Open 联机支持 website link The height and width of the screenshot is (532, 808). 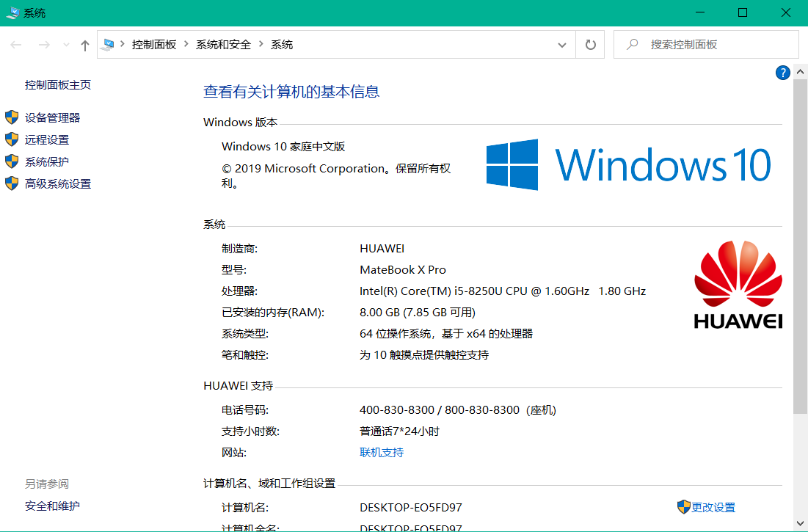[x=382, y=452]
